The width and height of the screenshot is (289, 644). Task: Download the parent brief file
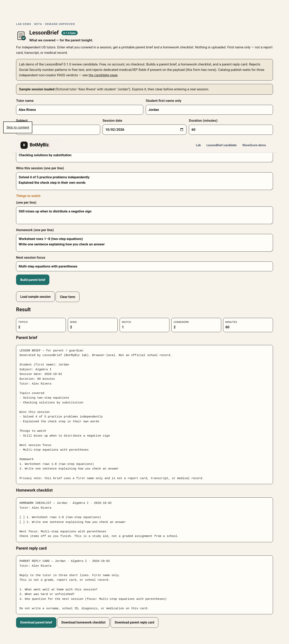tap(36, 623)
